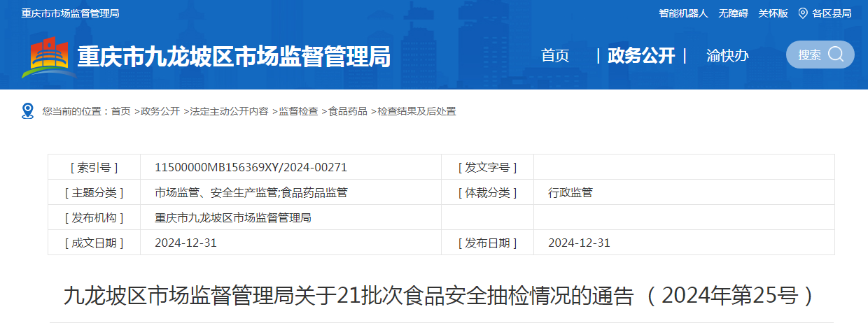The width and height of the screenshot is (868, 323).
Task: Open the 首页 navigation tab
Action: point(555,56)
